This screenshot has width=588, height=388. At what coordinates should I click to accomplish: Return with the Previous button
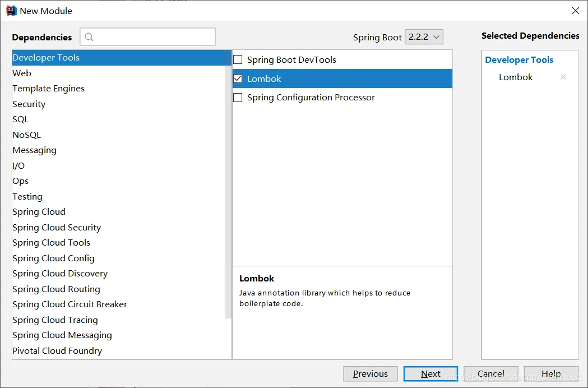370,374
